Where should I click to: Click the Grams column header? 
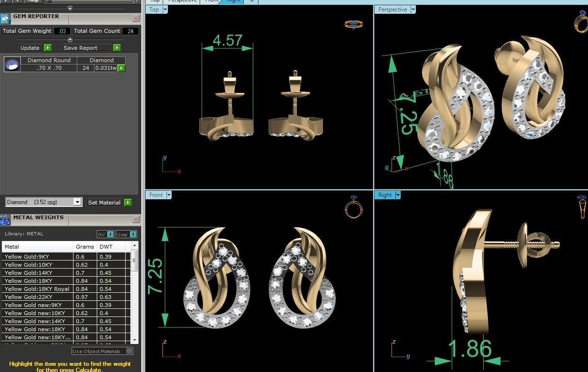[85, 247]
